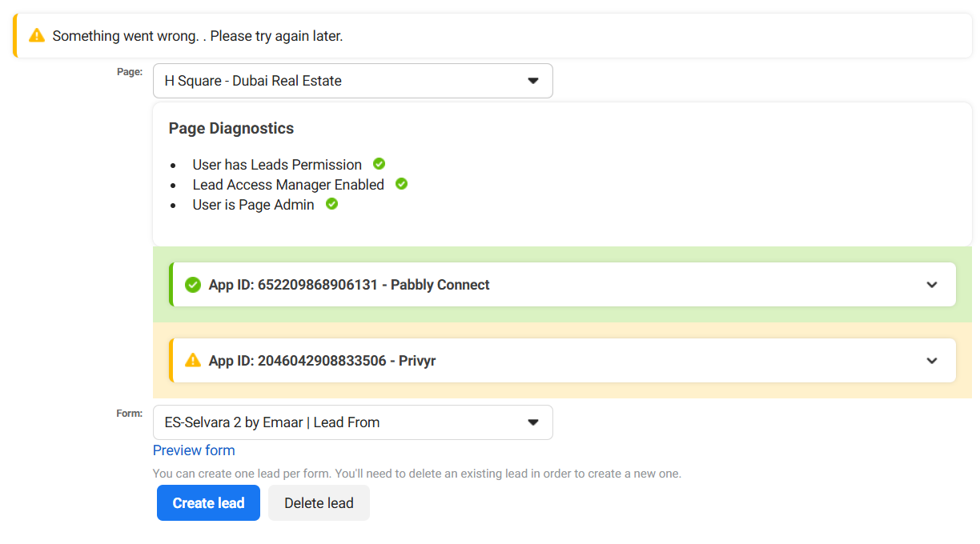Click the 'Something went wrong' error message text
This screenshot has height=544, width=980.
coord(198,36)
